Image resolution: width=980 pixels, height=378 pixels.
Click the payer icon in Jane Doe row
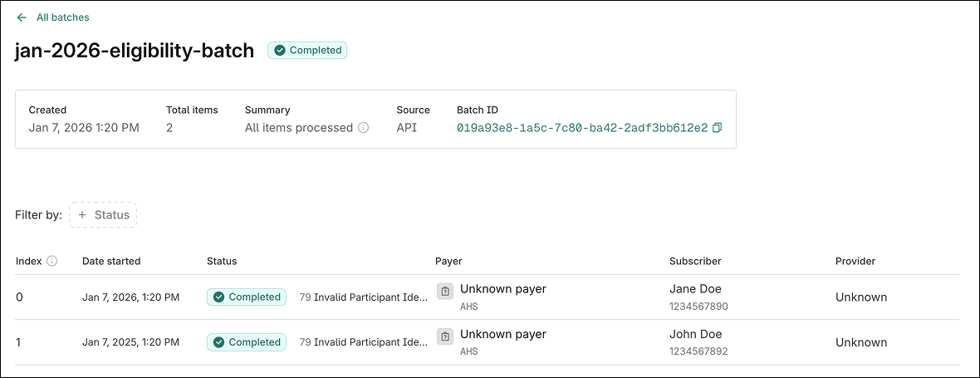click(x=445, y=292)
